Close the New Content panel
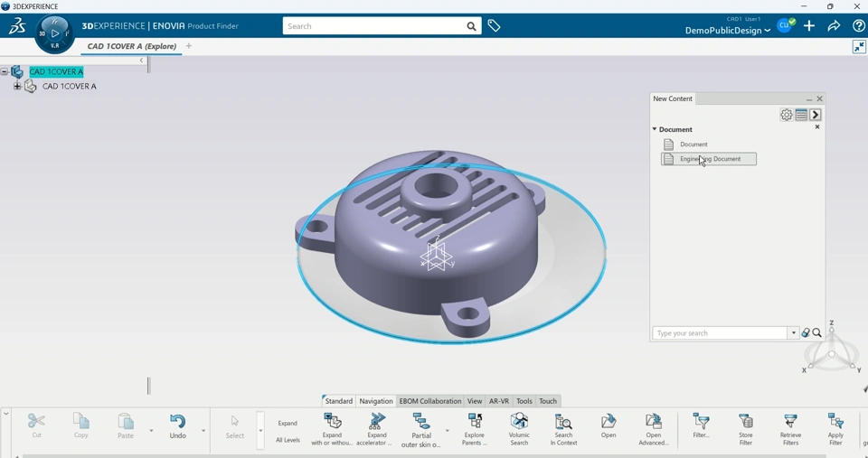 819,99
